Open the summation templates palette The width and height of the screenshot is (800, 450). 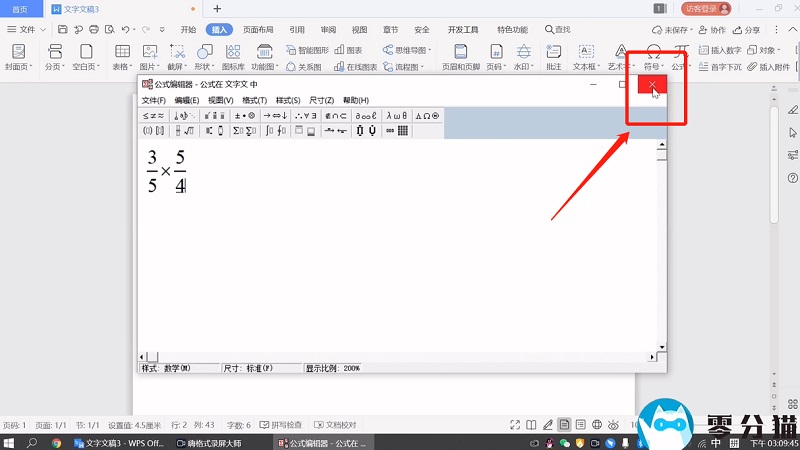pyautogui.click(x=243, y=131)
